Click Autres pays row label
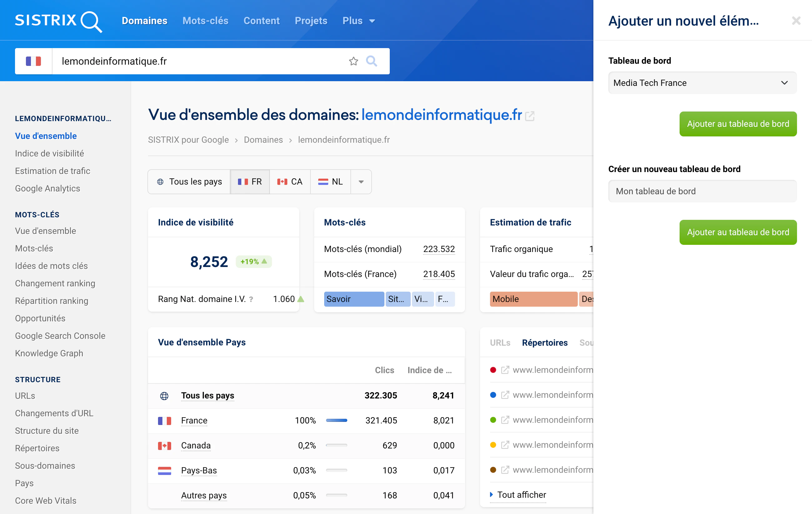812x514 pixels. click(x=204, y=496)
